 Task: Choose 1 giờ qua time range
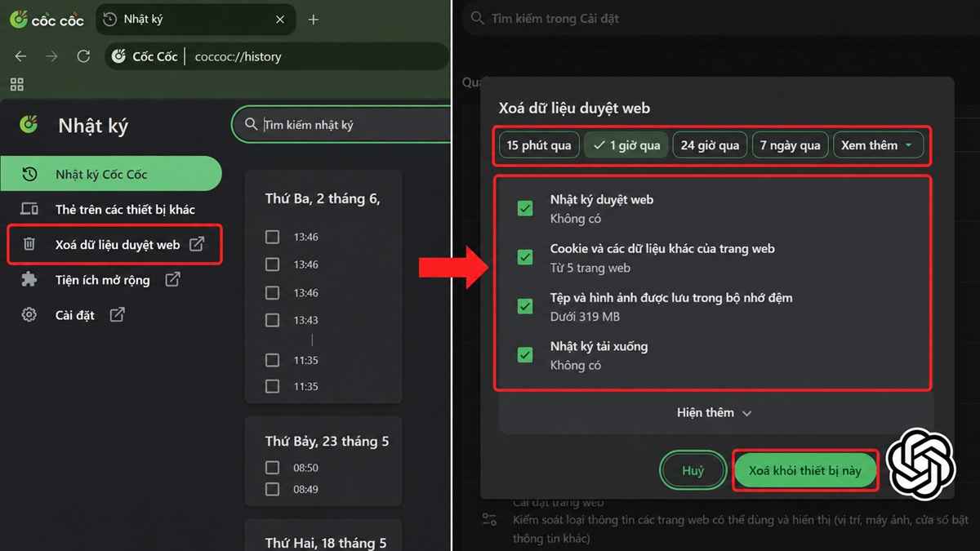point(626,145)
